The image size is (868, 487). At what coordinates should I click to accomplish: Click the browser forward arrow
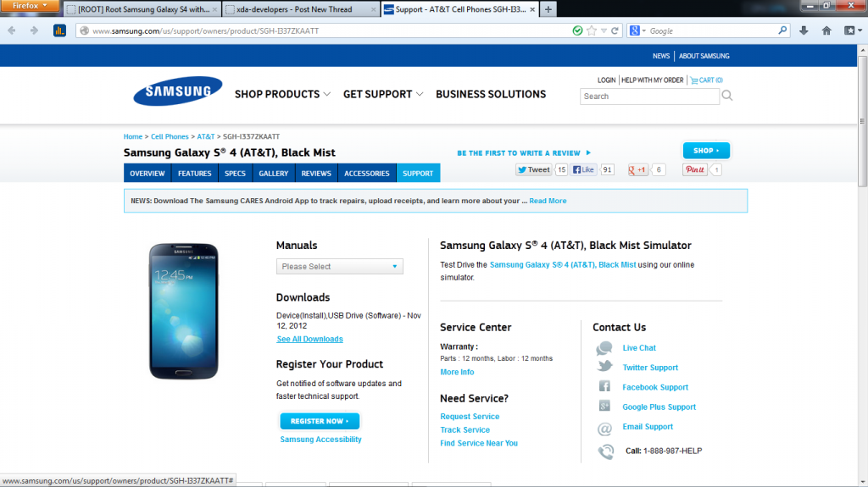34,31
